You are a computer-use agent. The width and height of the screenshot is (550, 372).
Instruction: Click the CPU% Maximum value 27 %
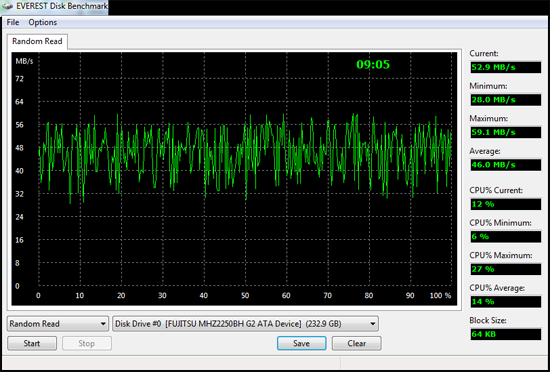tap(505, 269)
